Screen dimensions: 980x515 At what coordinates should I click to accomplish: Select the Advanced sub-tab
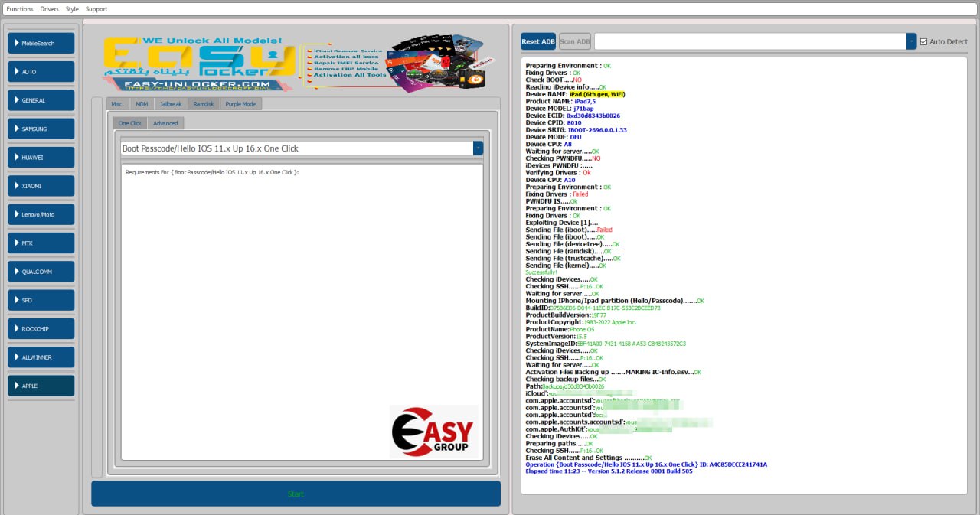(x=165, y=123)
